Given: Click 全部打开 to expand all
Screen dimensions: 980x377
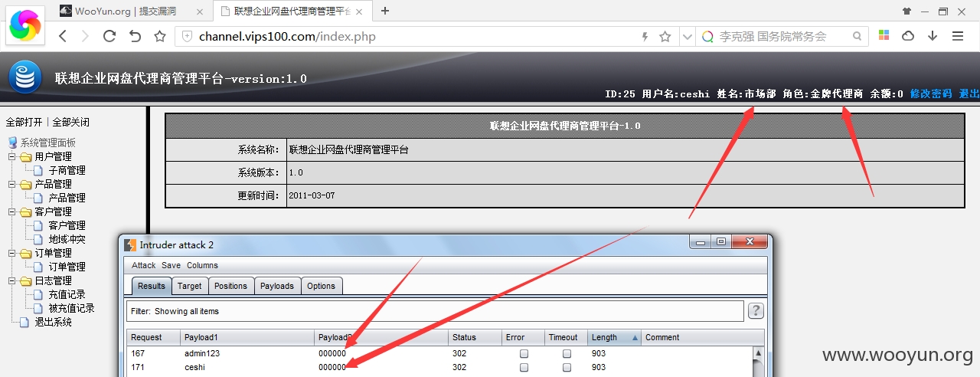Looking at the screenshot, I should [24, 122].
